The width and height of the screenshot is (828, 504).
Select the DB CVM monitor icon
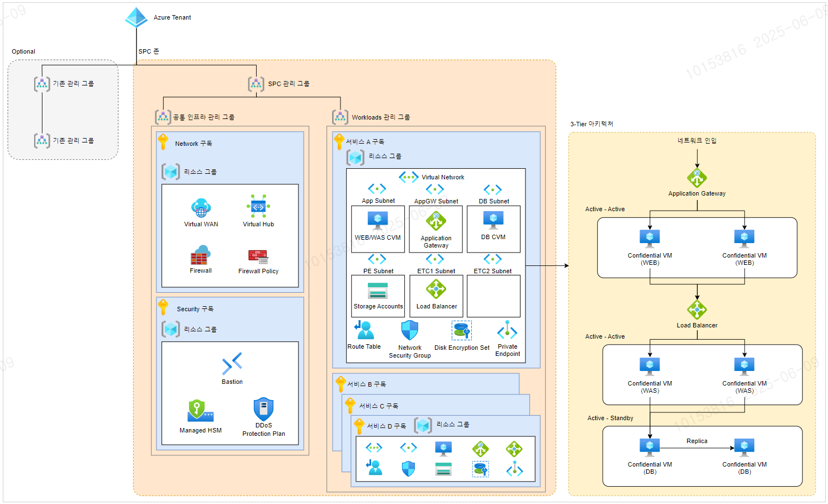tap(493, 220)
